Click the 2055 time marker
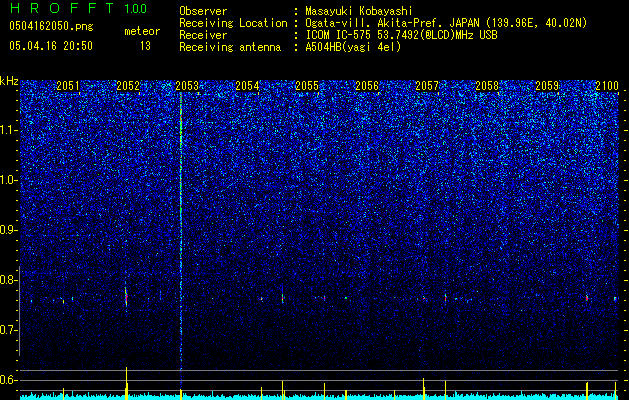629x400 pixels. click(307, 86)
